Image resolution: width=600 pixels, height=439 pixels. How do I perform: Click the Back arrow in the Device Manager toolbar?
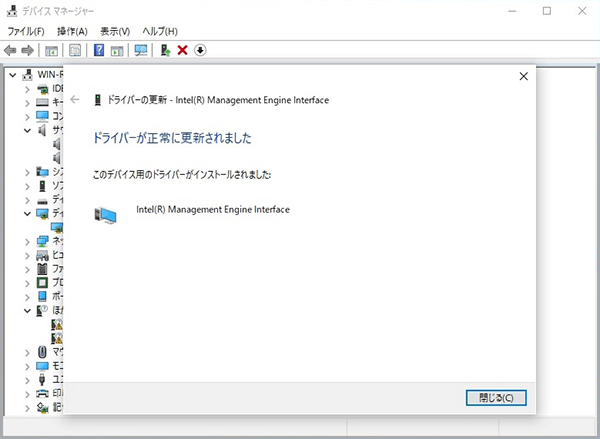pos(10,50)
